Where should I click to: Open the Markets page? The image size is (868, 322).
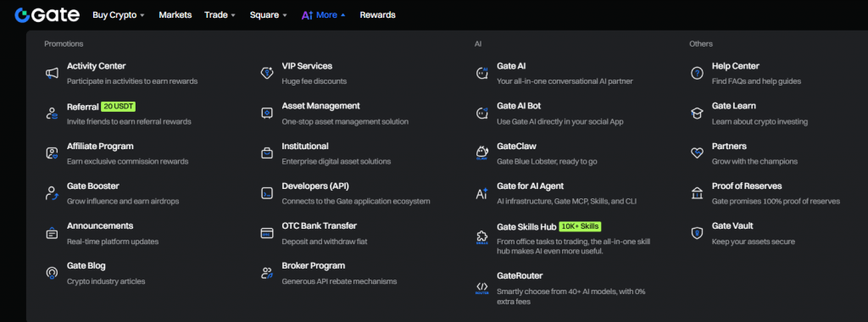(x=175, y=15)
